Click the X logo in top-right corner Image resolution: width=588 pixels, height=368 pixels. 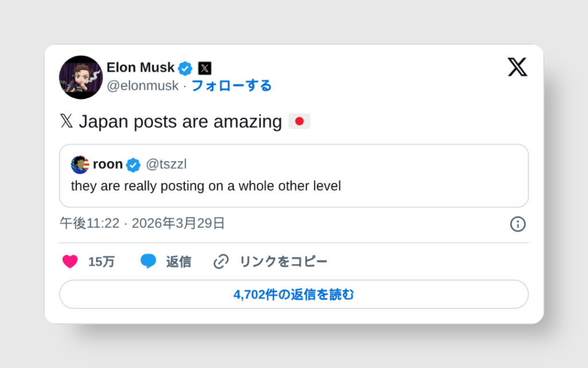point(517,67)
